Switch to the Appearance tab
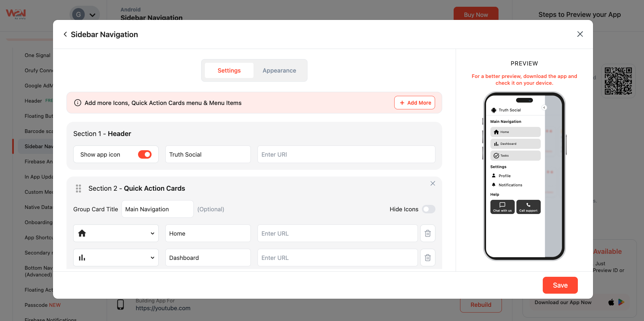The height and width of the screenshot is (321, 644). point(279,71)
